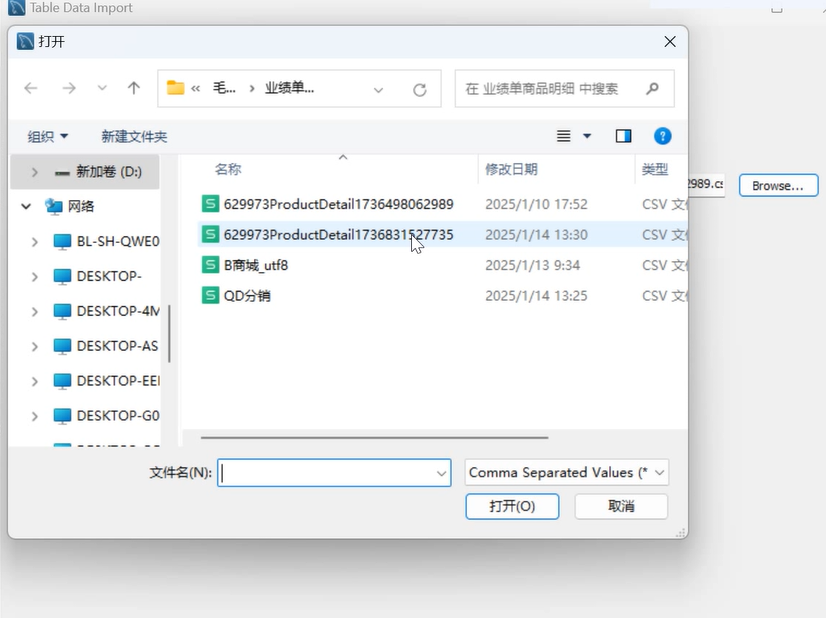Change the view layout icon

[x=564, y=136]
